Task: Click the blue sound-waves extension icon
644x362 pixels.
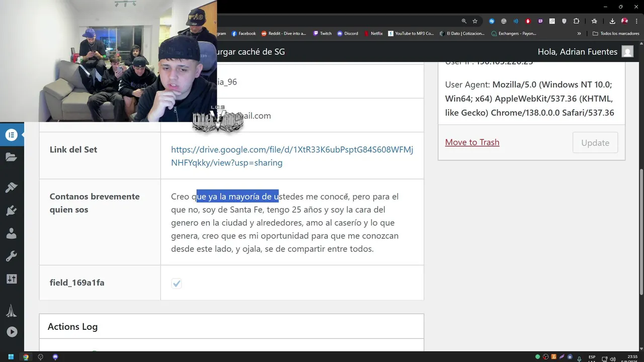Action: coord(516,21)
